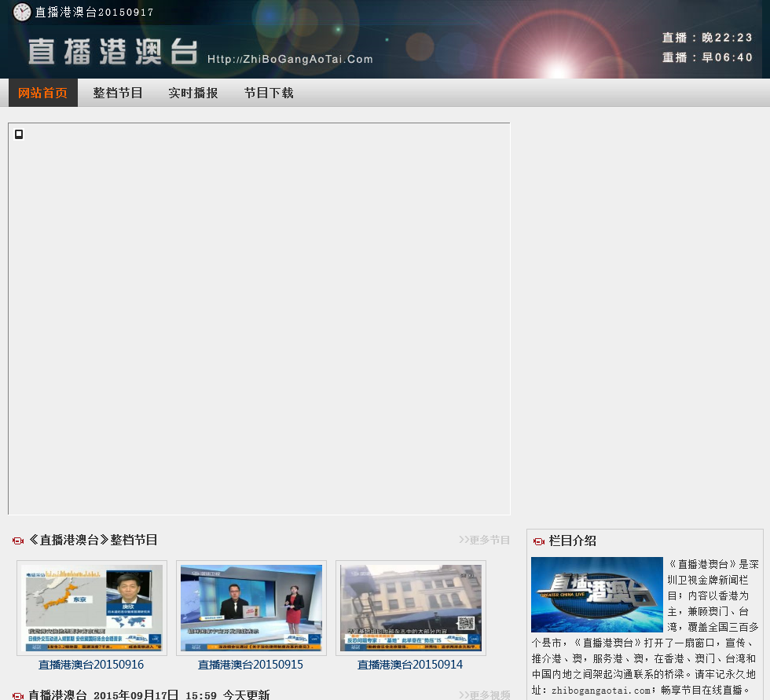The width and height of the screenshot is (770, 700).
Task: Click the 直播港澳台 program logo image in 栏目介绍
Action: tap(596, 595)
